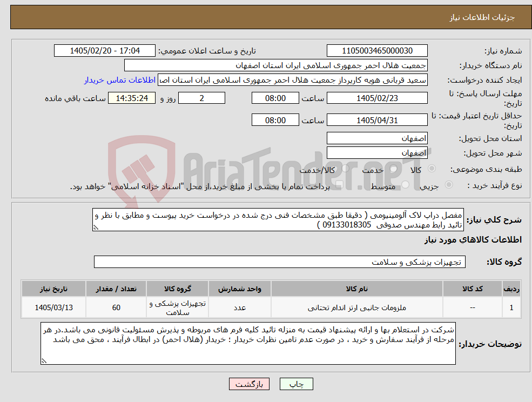Click the اطلاعات کالاهای مورد نیاز section heading
This screenshot has height=402, width=532.
coord(473,240)
